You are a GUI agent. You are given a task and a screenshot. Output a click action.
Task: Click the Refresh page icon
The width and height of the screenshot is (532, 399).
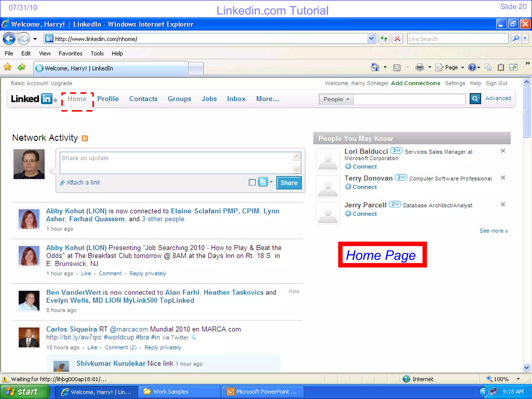click(384, 39)
